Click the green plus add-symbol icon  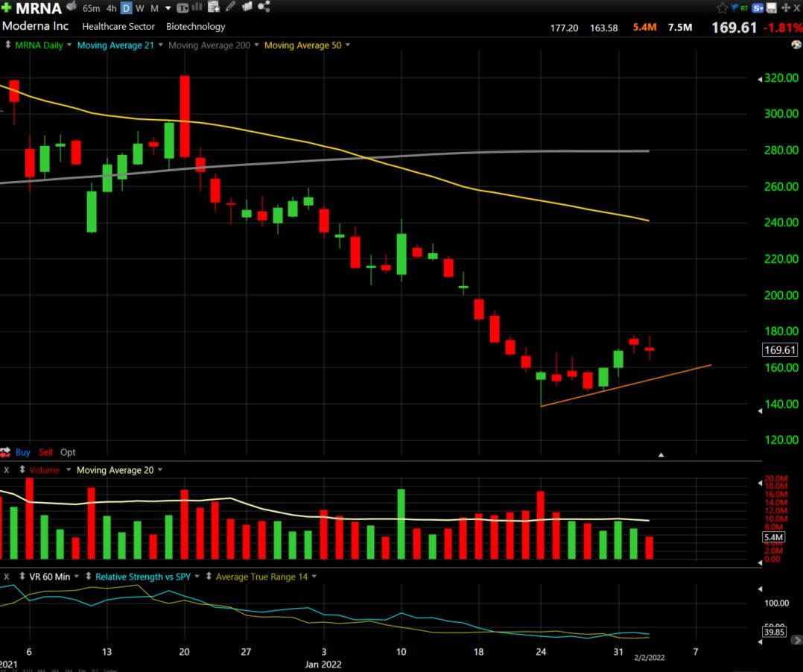6,7
